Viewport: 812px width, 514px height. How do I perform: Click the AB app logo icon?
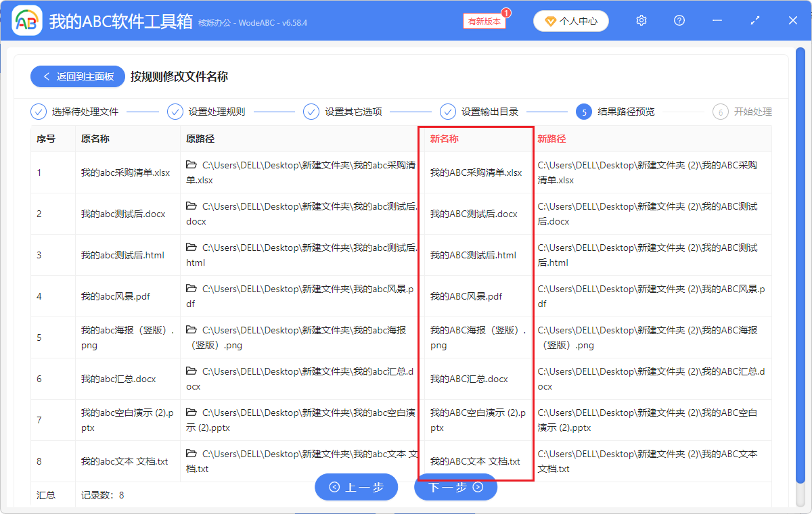click(26, 20)
